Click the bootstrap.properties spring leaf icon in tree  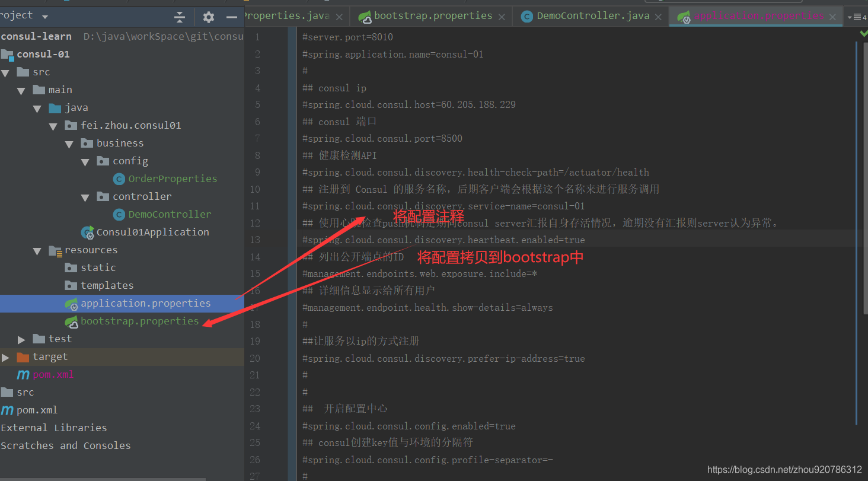tap(71, 321)
